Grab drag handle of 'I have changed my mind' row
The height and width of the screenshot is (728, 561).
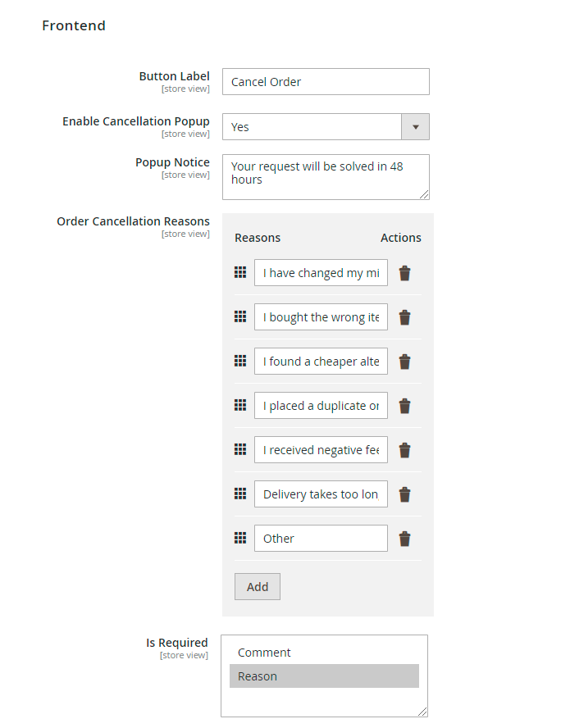point(240,272)
